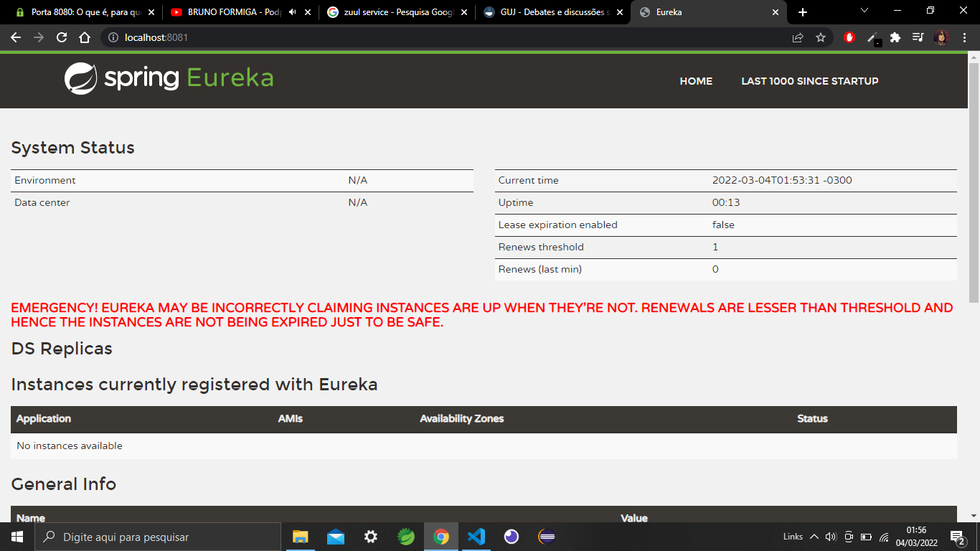Open Visual Studio Code taskbar icon
The width and height of the screenshot is (980, 551).
click(476, 537)
